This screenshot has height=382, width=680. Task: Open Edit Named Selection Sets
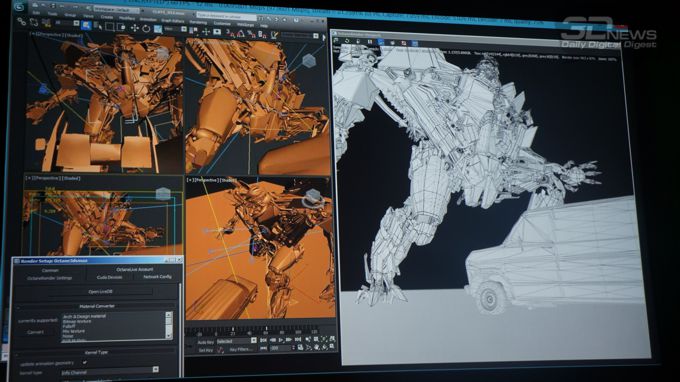(x=274, y=34)
